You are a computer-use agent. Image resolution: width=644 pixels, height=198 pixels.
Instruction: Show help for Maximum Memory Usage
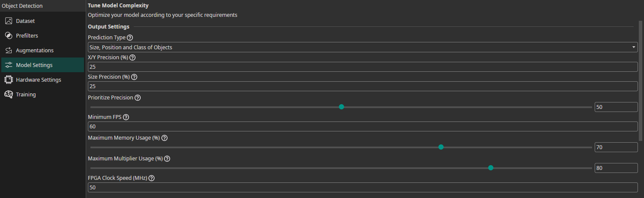pos(164,138)
